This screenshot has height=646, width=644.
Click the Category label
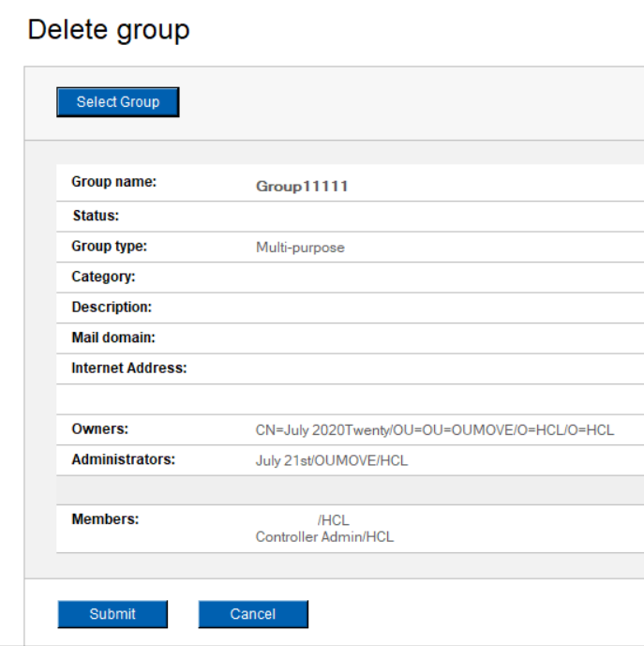(103, 277)
